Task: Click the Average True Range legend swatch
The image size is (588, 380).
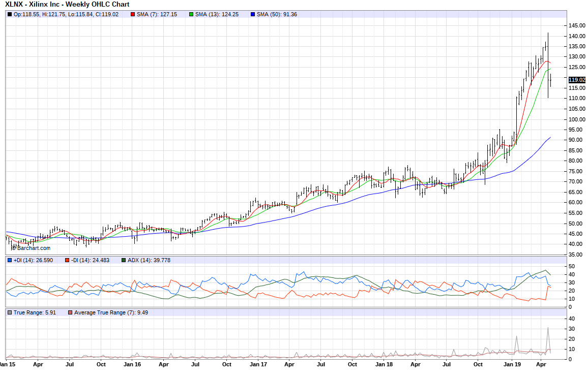Action: pos(70,312)
